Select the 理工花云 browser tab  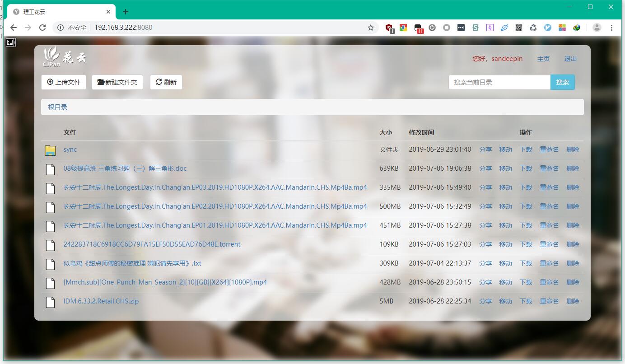click(59, 12)
